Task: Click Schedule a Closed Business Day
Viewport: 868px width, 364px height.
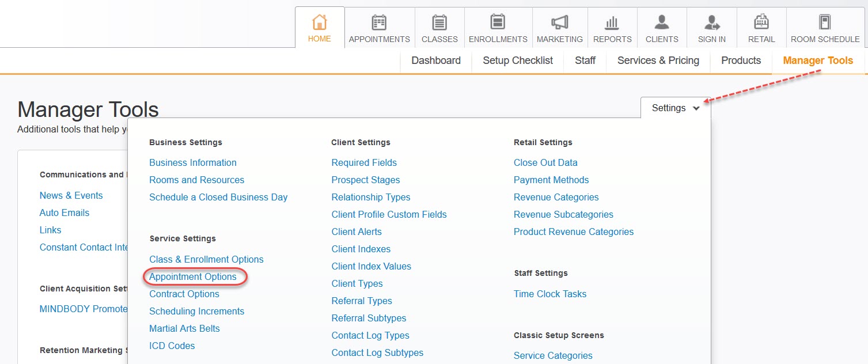Action: 218,198
